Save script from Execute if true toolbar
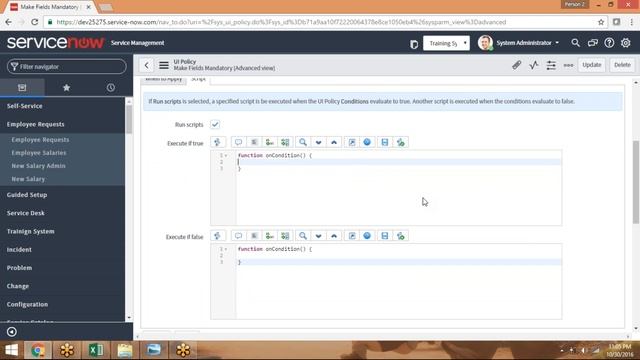 coord(384,142)
